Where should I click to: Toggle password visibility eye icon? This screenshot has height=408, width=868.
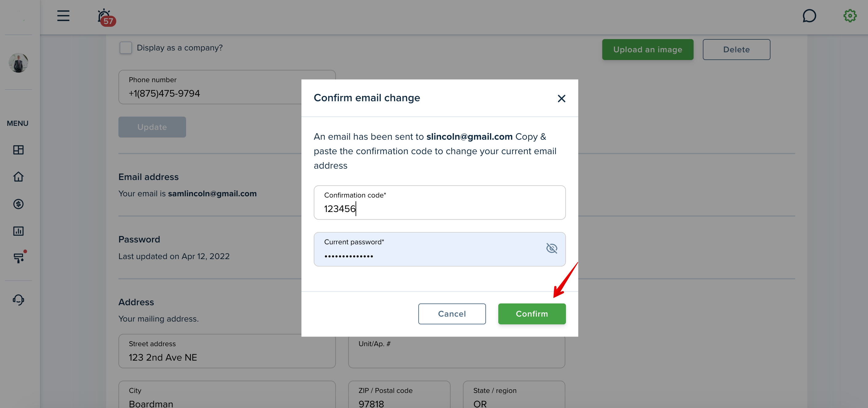pyautogui.click(x=551, y=248)
